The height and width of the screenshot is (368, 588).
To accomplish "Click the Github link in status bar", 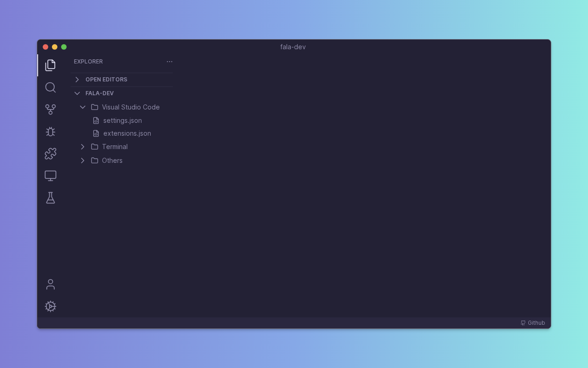I will [533, 323].
